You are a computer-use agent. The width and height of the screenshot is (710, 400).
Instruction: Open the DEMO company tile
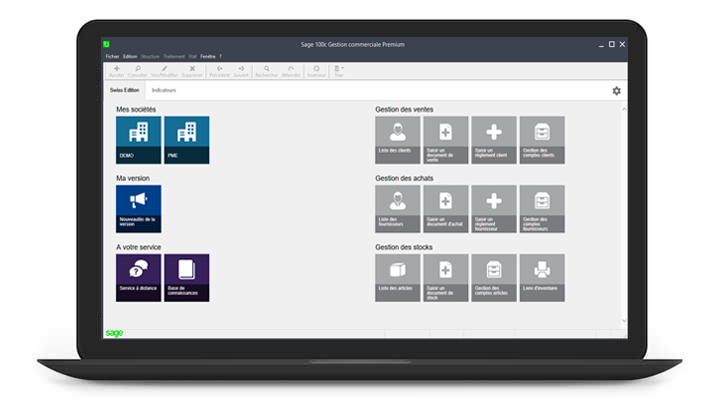[x=139, y=140]
